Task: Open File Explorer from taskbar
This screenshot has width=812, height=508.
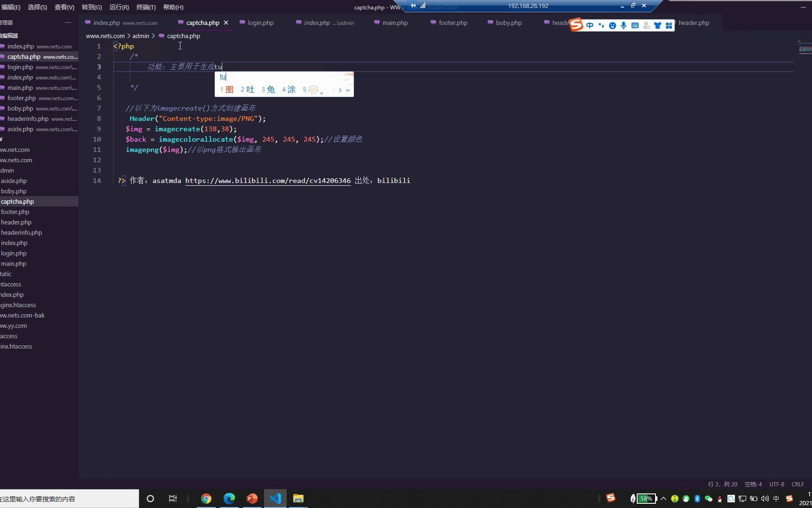Action: coord(298,499)
